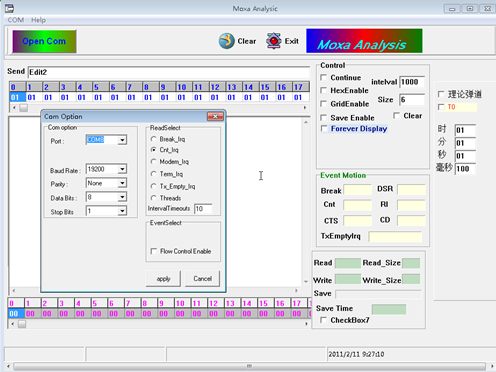
Task: Click the apply button
Action: pyautogui.click(x=163, y=278)
